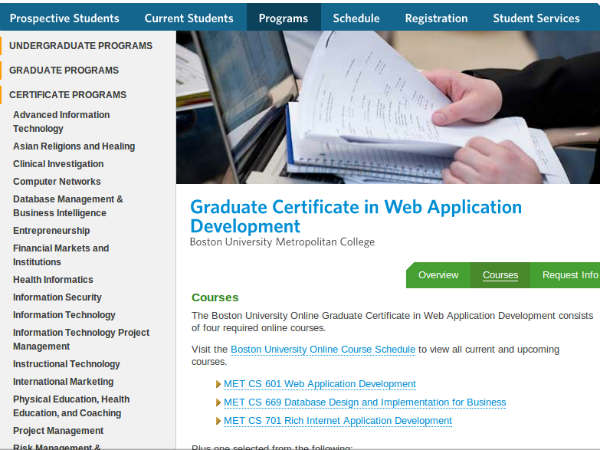This screenshot has height=450, width=600.
Task: Open Financial Markets and Institutions link
Action: [x=61, y=255]
